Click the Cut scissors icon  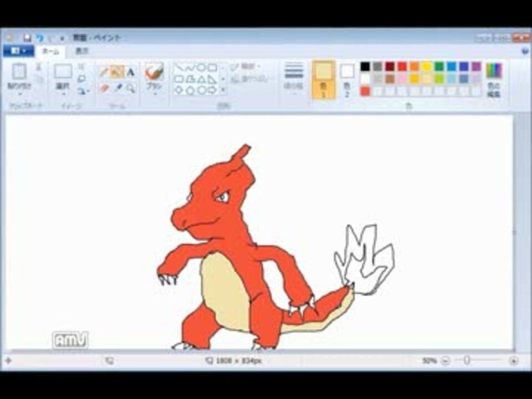click(39, 67)
